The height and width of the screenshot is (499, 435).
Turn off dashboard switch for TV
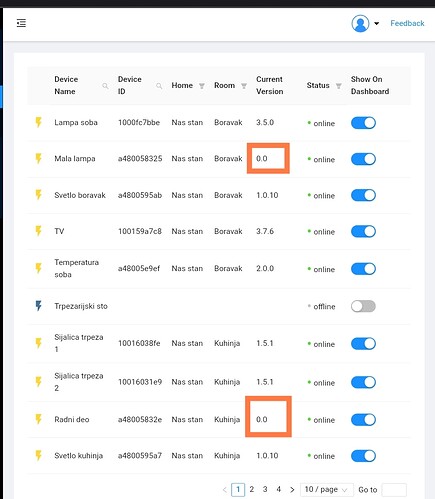363,231
